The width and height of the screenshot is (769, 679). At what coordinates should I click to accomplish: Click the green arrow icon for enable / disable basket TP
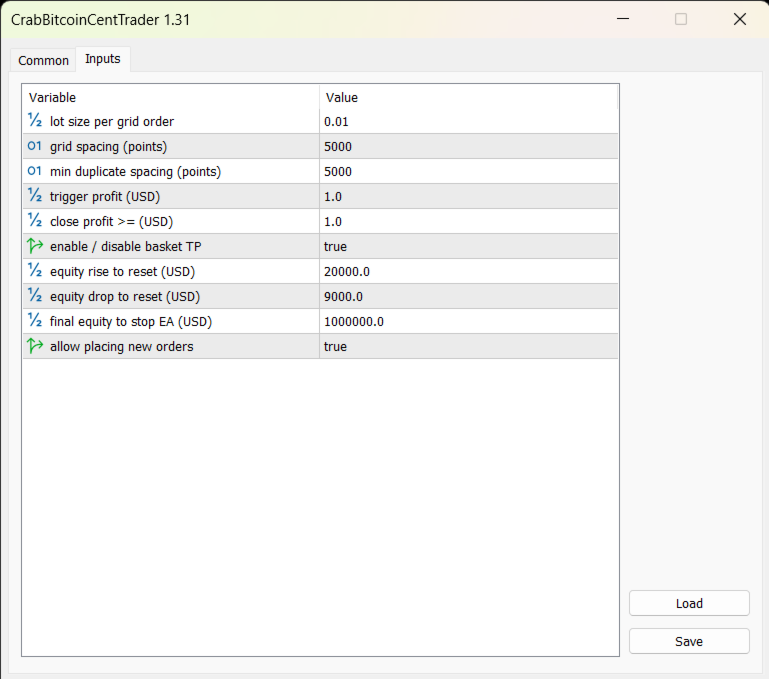point(35,246)
